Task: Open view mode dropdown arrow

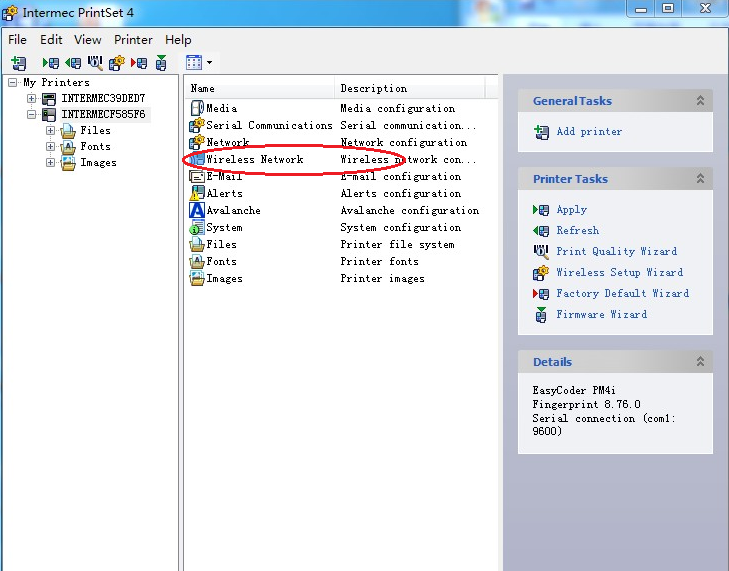Action: (x=210, y=62)
